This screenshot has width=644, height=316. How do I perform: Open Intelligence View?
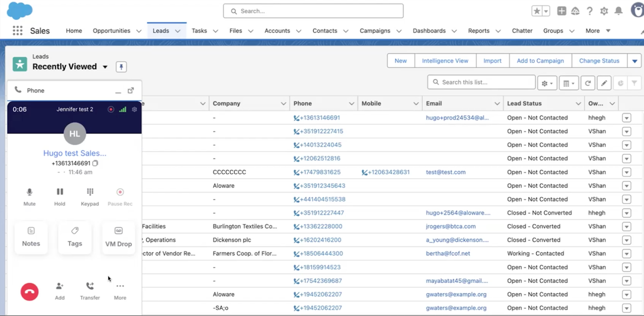tap(445, 61)
